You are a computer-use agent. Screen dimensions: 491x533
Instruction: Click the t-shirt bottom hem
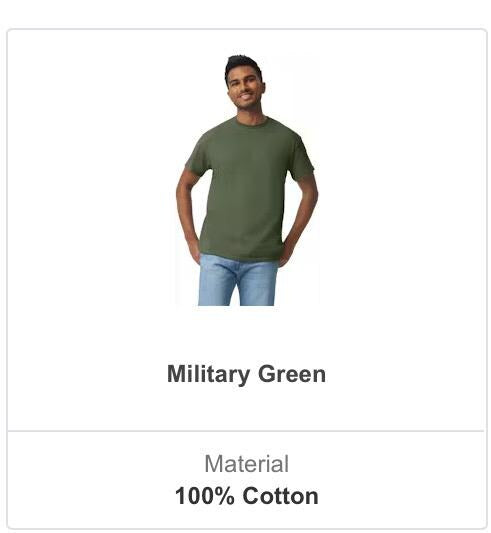click(240, 257)
